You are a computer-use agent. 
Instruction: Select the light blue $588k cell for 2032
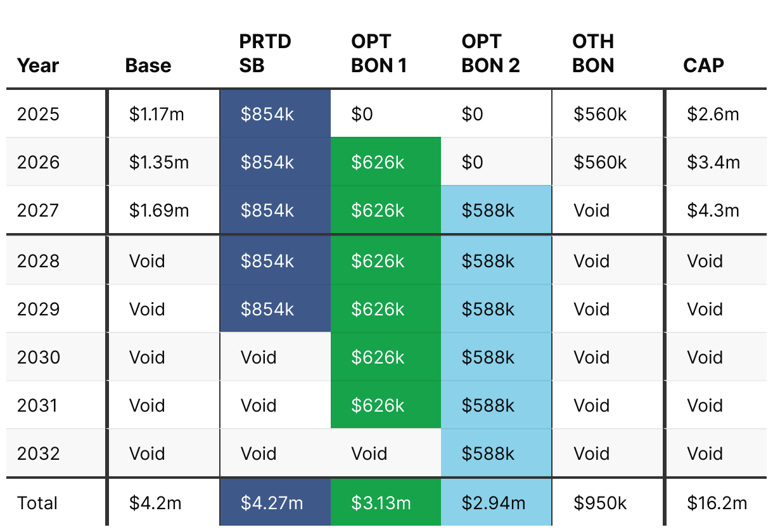click(496, 453)
